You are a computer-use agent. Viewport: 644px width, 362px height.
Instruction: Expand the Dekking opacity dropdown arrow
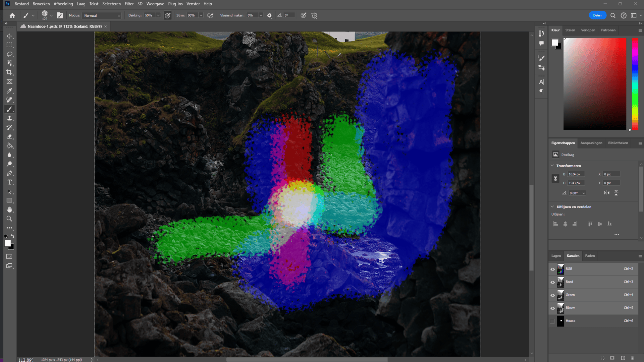point(158,15)
